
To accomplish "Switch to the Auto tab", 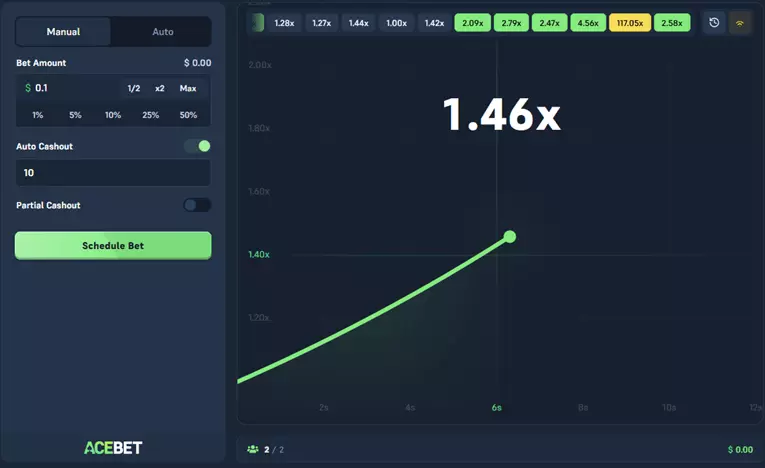I will click(x=162, y=32).
